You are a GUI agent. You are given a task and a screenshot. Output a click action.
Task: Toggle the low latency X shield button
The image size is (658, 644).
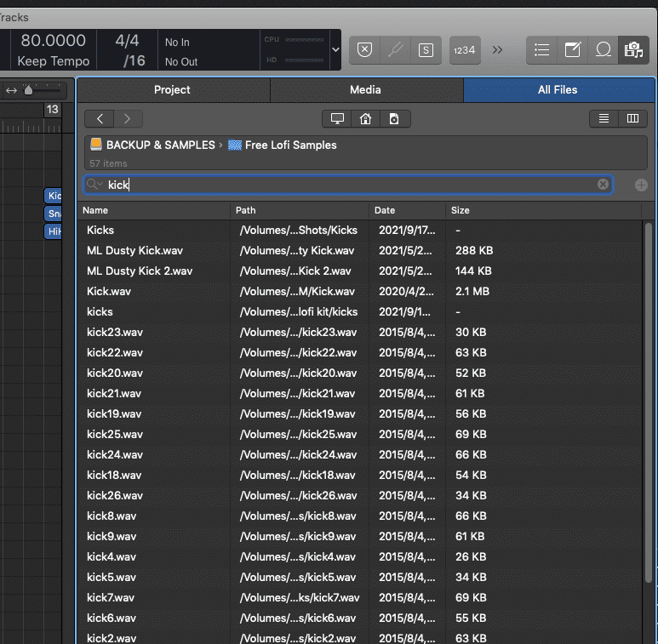(364, 50)
